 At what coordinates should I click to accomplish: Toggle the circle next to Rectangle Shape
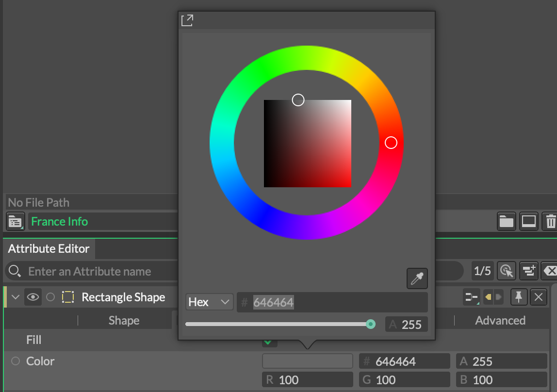50,297
